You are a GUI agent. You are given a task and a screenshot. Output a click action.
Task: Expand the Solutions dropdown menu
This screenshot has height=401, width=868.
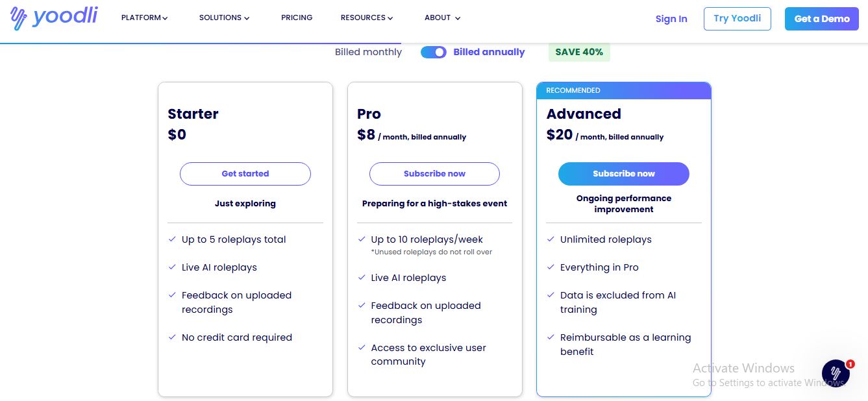point(224,18)
